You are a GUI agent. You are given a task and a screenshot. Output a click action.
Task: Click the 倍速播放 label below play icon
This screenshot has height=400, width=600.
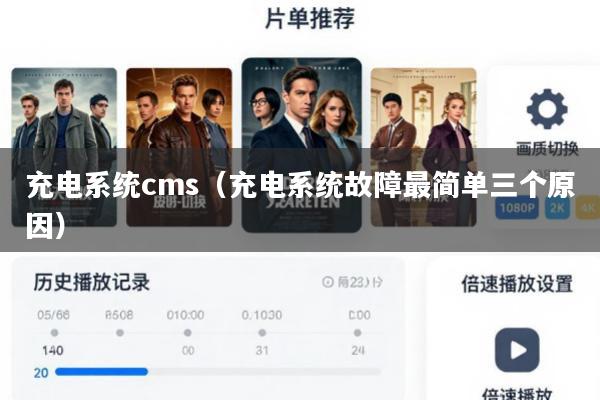(517, 393)
